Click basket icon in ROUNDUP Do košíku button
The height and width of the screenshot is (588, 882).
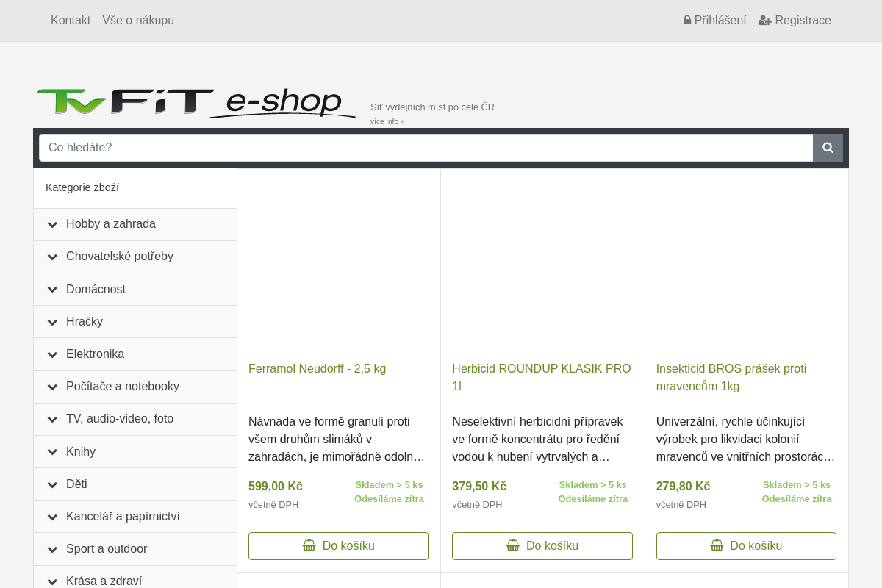pos(513,545)
